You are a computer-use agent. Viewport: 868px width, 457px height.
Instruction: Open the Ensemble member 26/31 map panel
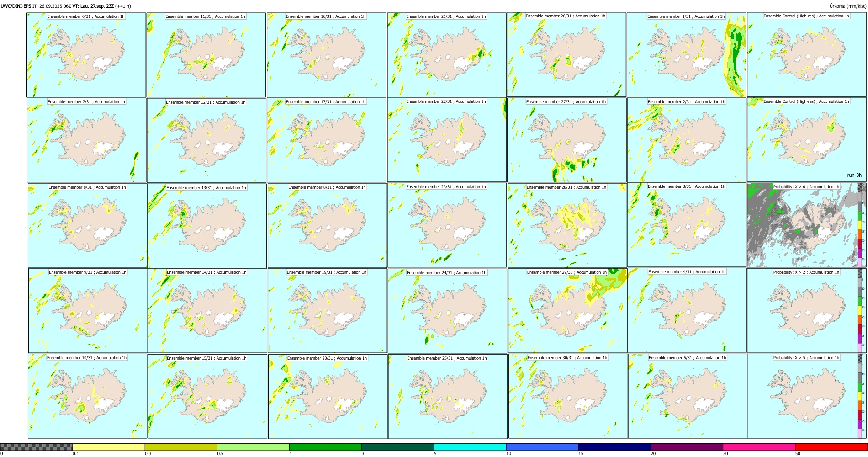coord(566,54)
